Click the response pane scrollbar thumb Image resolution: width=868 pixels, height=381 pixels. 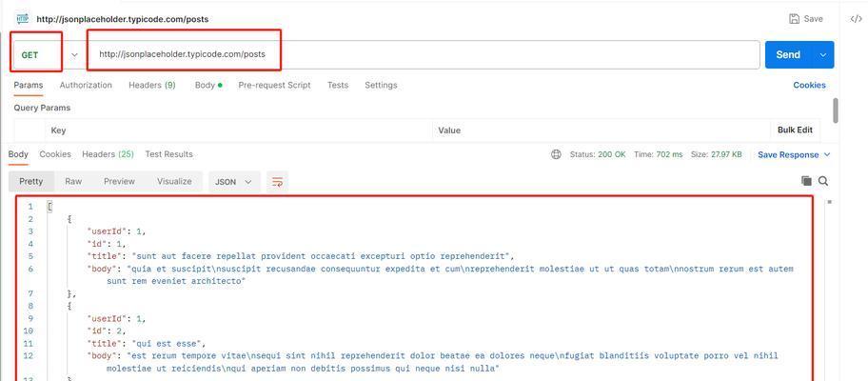[829, 202]
